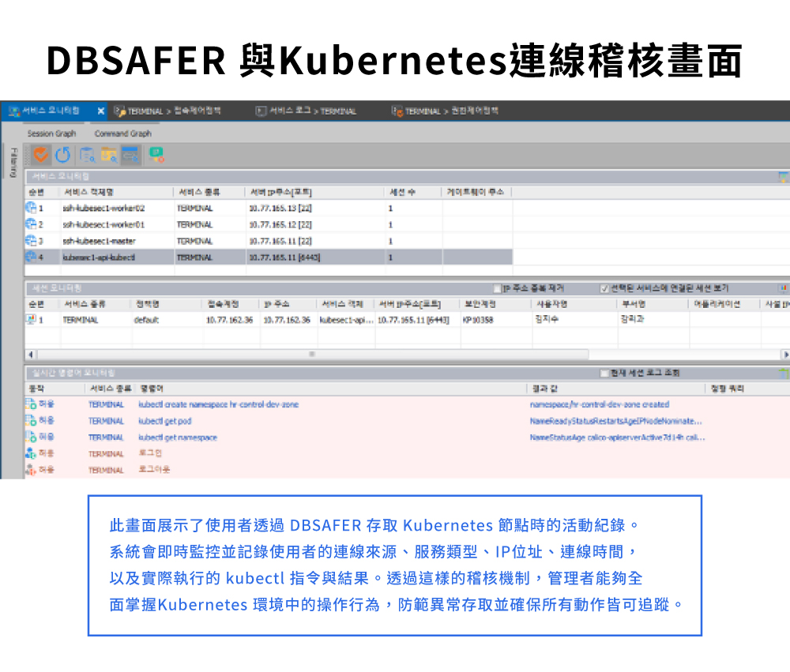This screenshot has width=790, height=672.
Task: Click the left arrow of the session list scrollbar
Action: click(x=30, y=355)
